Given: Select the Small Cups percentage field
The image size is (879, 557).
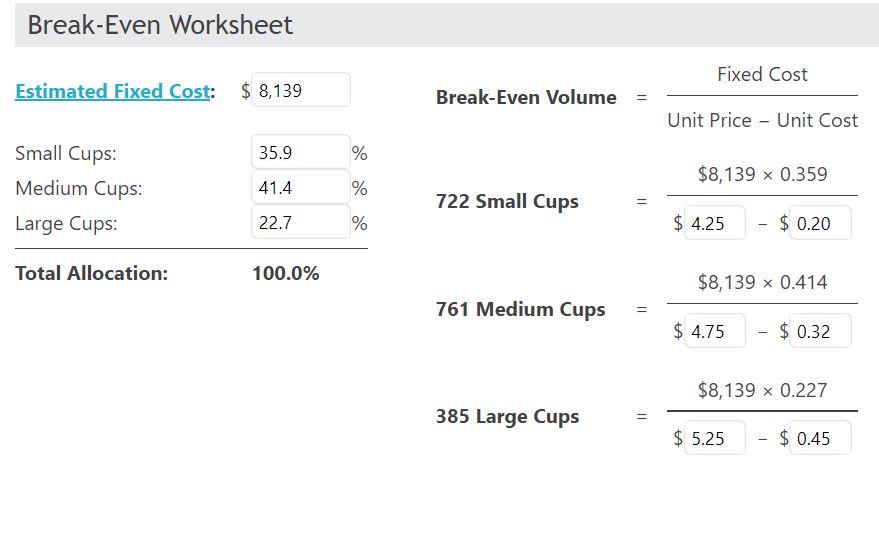Looking at the screenshot, I should (301, 152).
